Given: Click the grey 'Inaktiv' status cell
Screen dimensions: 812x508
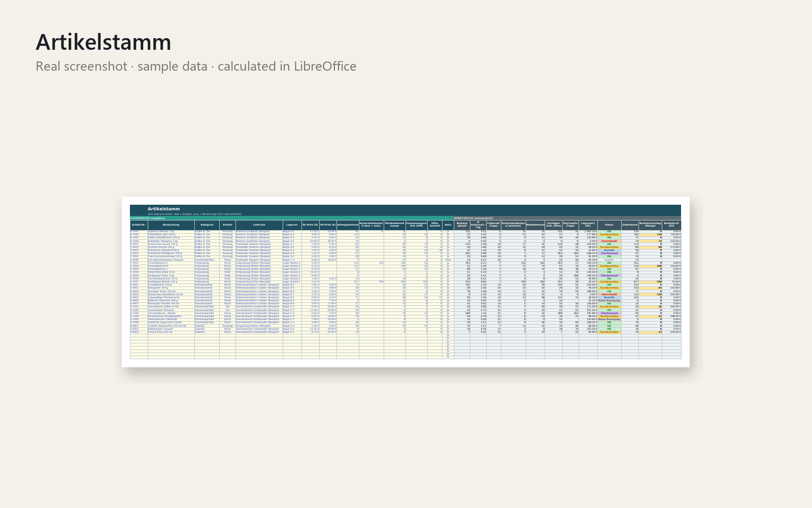Looking at the screenshot, I should pos(609,260).
